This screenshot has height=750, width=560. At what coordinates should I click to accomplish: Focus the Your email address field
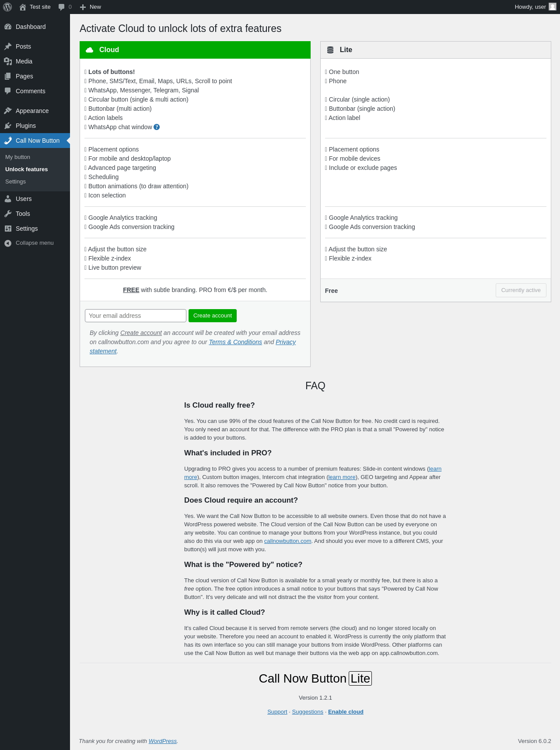[x=136, y=316]
